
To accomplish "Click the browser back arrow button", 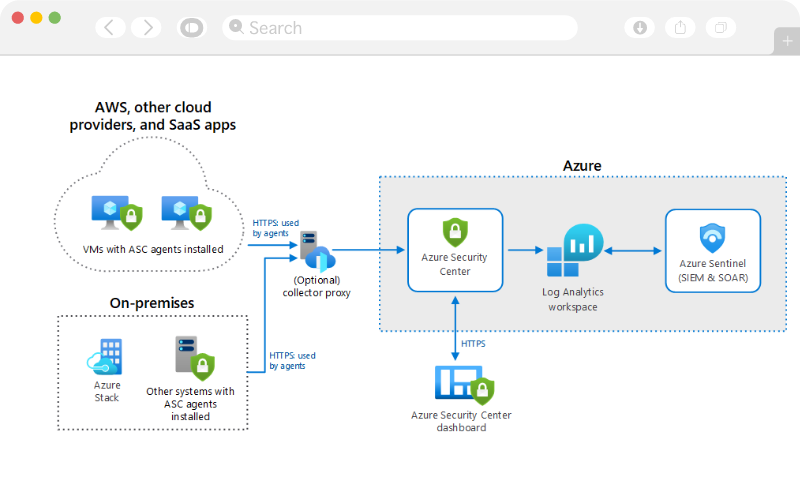I will coord(110,27).
